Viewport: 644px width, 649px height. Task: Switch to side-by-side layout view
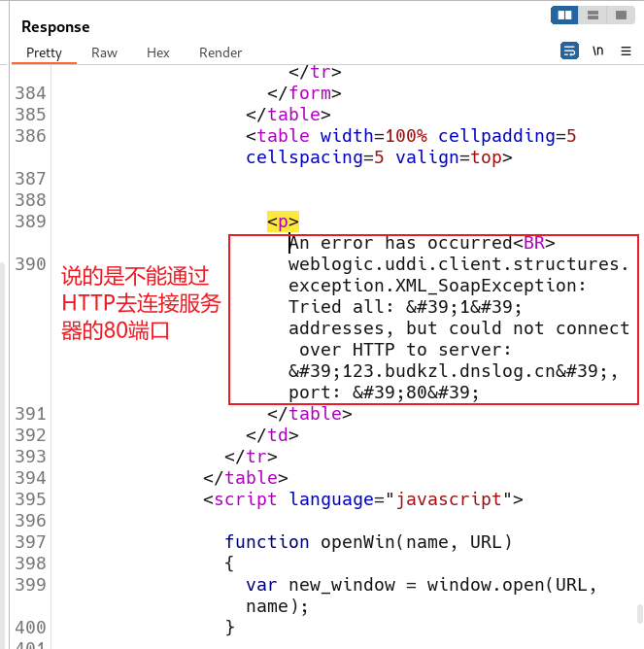pyautogui.click(x=564, y=16)
